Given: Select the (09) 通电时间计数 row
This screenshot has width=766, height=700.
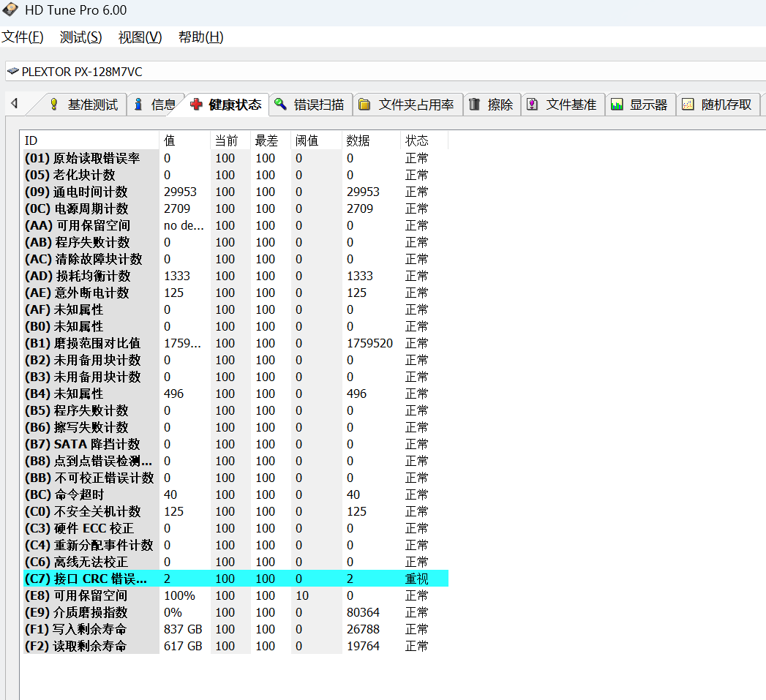Looking at the screenshot, I should [x=236, y=192].
